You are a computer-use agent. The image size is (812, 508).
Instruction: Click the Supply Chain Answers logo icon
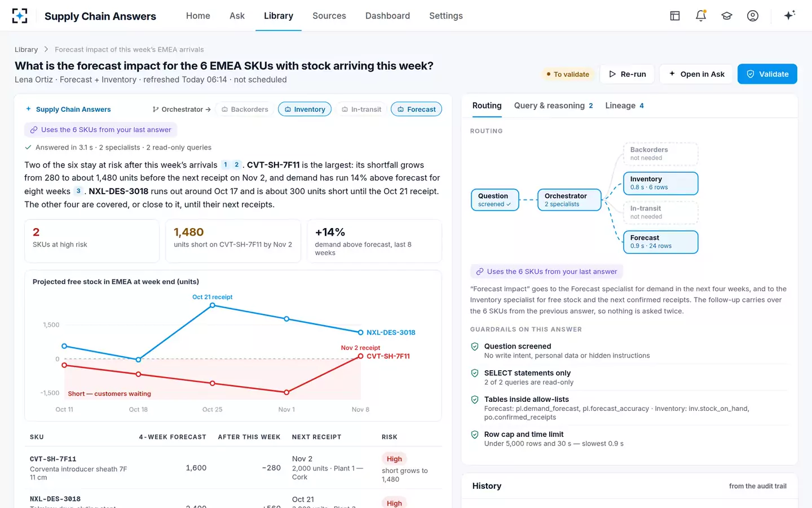pos(20,16)
